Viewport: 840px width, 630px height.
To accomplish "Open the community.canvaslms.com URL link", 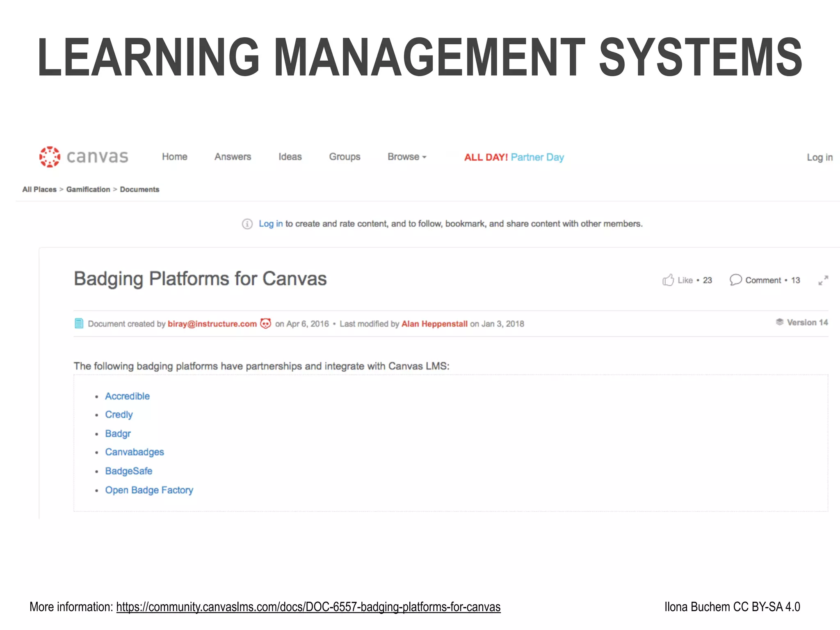I will point(308,607).
